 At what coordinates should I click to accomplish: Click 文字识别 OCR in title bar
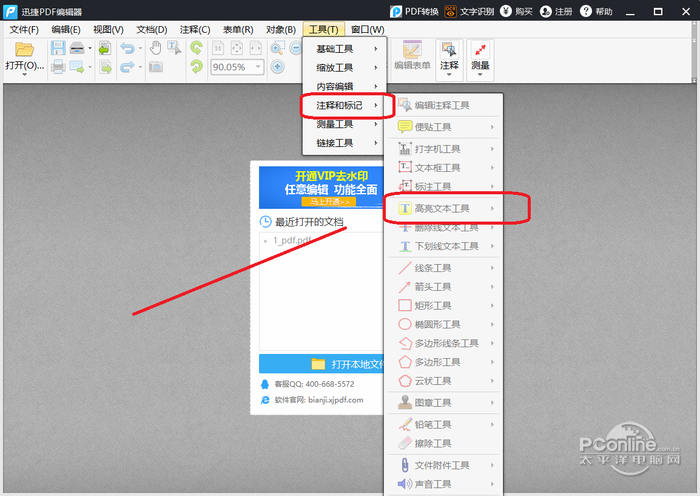click(469, 12)
